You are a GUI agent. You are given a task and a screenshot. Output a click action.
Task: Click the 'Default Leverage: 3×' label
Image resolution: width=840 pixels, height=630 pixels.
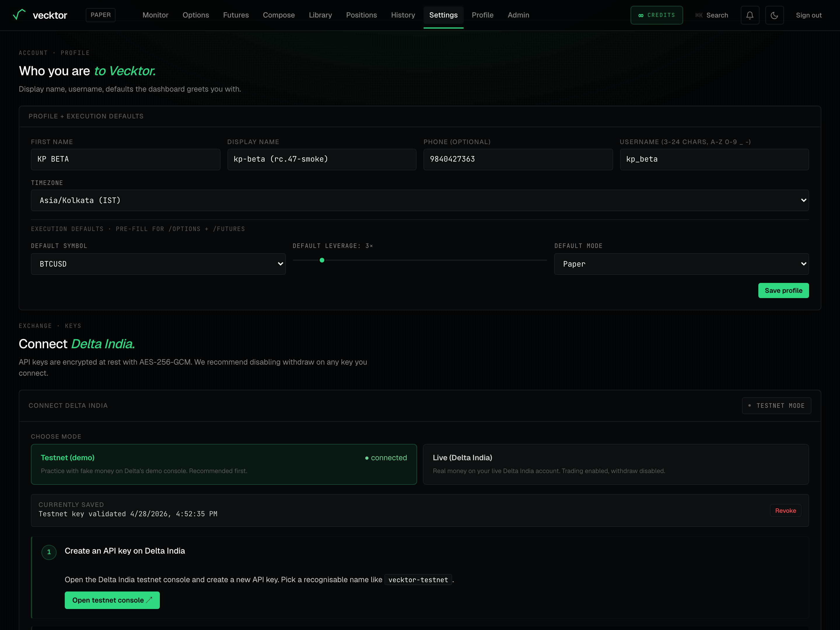333,246
